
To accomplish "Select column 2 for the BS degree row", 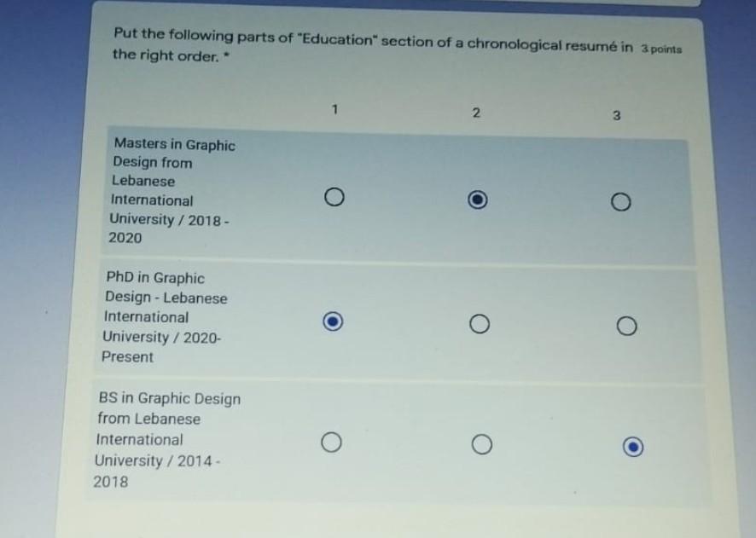I will coord(481,443).
